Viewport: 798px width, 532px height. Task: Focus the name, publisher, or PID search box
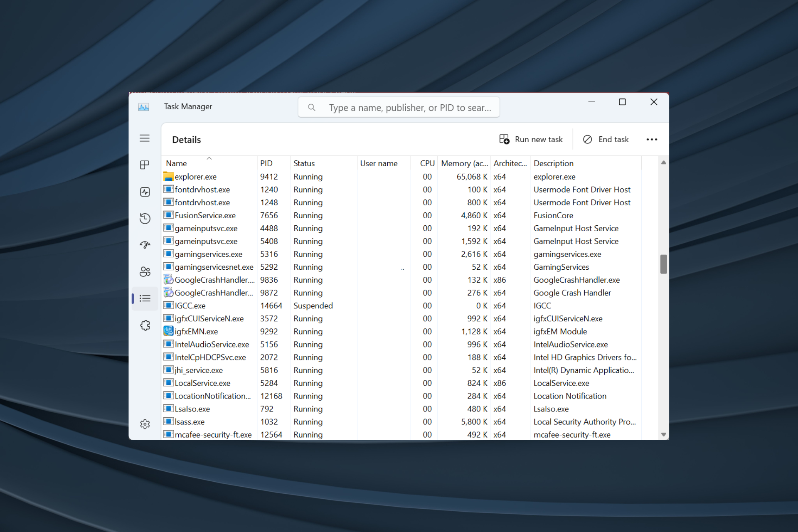tap(399, 108)
